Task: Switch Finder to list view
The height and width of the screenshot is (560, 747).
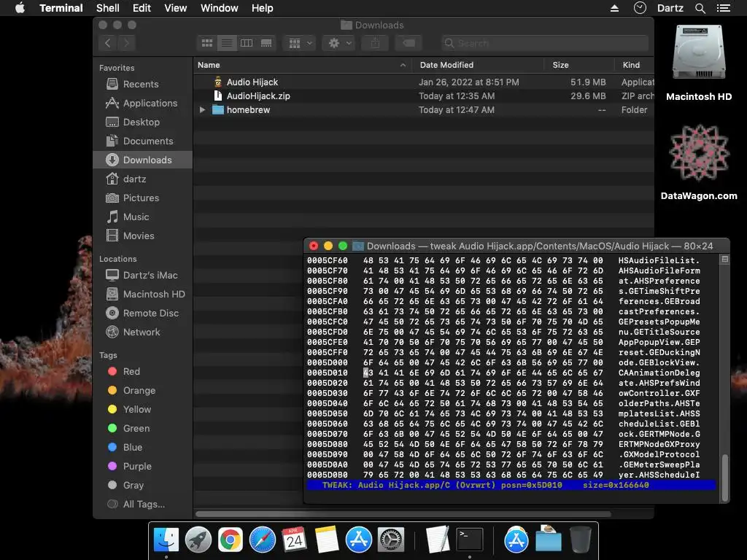Action: coord(227,43)
